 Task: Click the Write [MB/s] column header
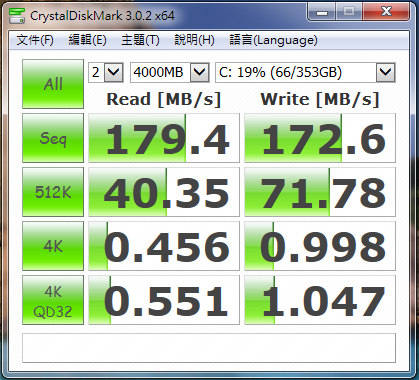point(320,99)
